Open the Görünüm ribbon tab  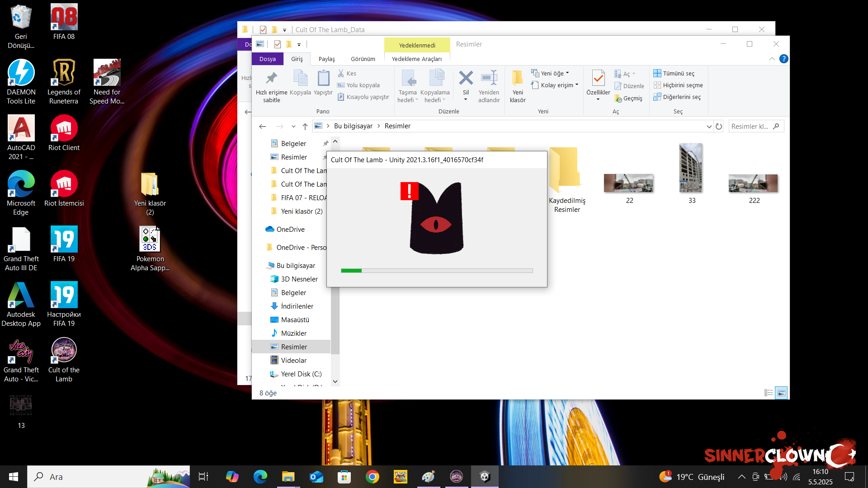pyautogui.click(x=363, y=59)
